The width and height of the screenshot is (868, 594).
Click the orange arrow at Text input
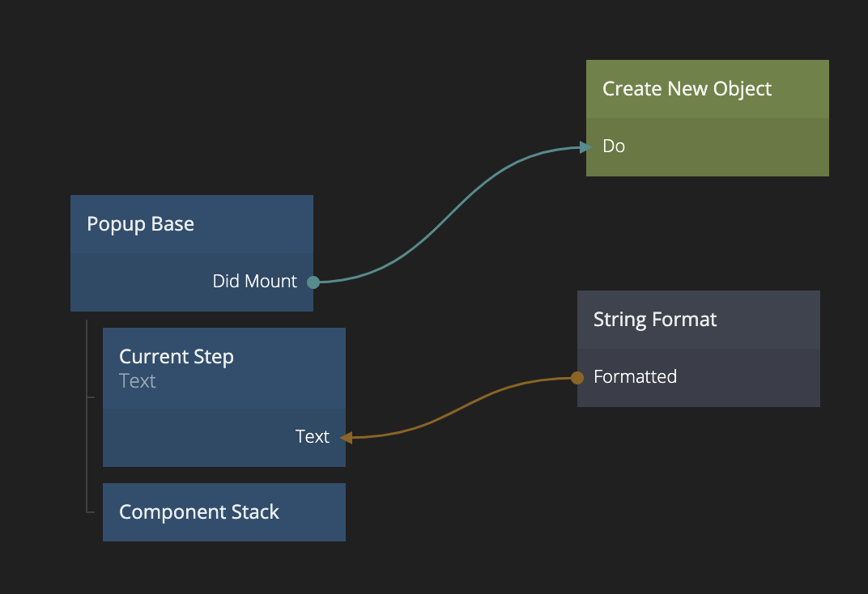tap(346, 438)
